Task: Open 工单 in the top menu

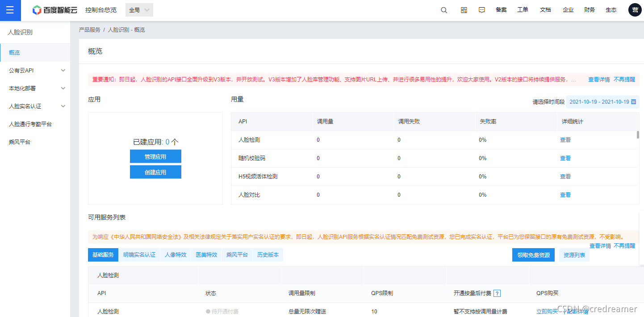Action: 523,10
